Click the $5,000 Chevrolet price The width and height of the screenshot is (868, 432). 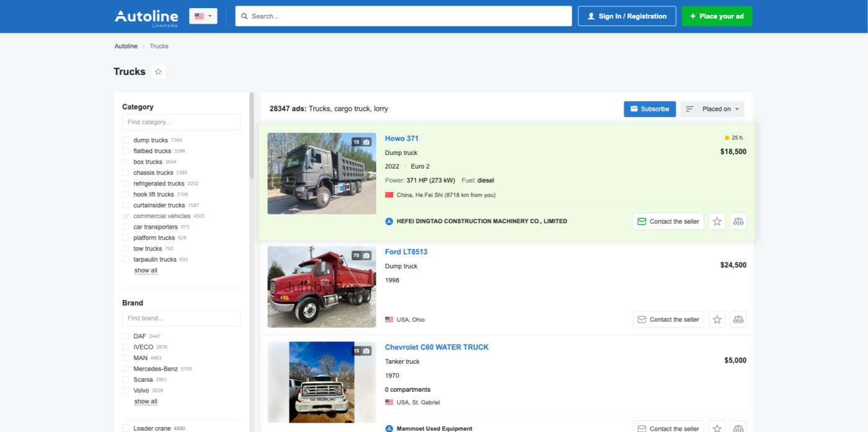(735, 361)
